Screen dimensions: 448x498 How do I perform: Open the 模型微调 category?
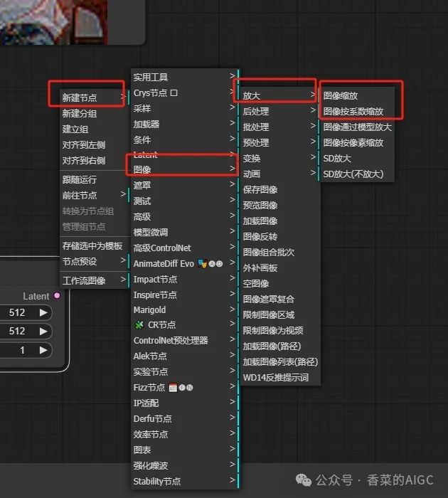184,232
